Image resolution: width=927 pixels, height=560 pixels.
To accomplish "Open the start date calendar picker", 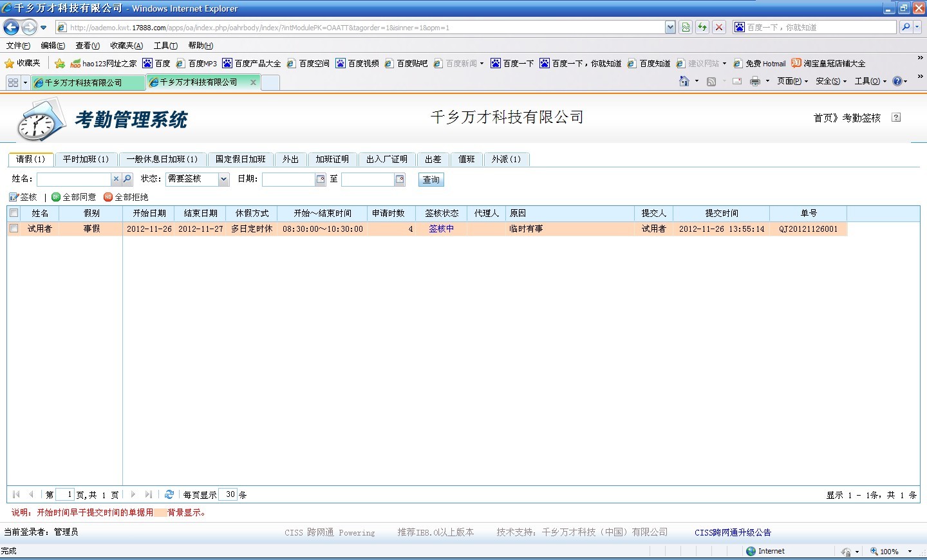I will [321, 179].
